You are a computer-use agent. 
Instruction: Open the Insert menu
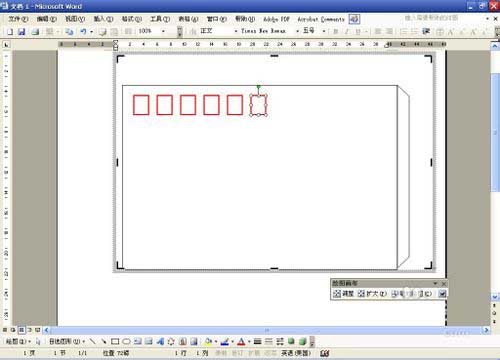click(x=103, y=19)
